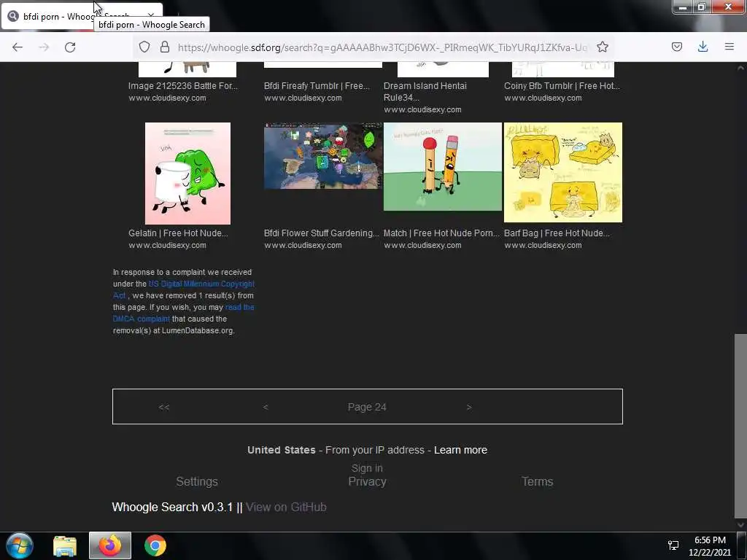747x560 pixels.
Task: Click the Coiny Bfb Tumblr result title
Action: pos(562,86)
